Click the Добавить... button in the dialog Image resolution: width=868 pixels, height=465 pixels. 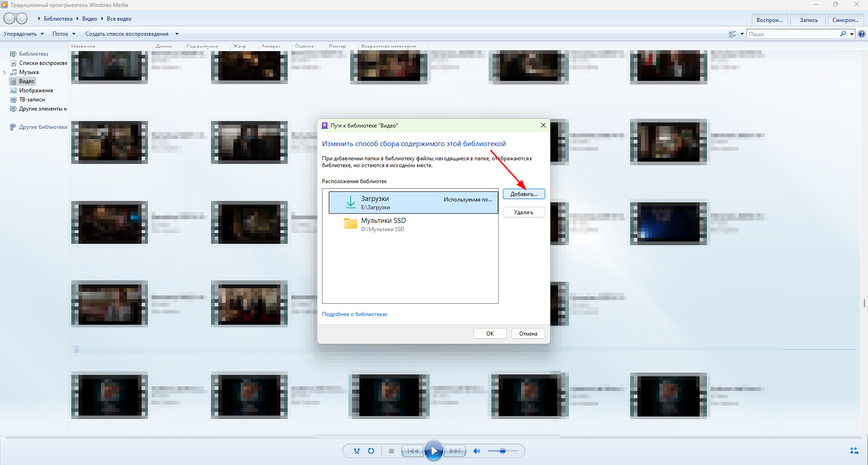524,194
